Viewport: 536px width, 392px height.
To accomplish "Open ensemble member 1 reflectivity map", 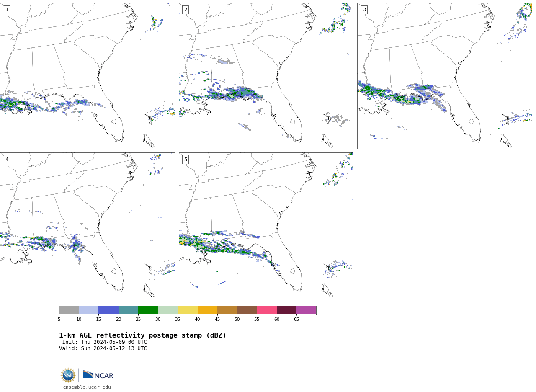I will [87, 76].
